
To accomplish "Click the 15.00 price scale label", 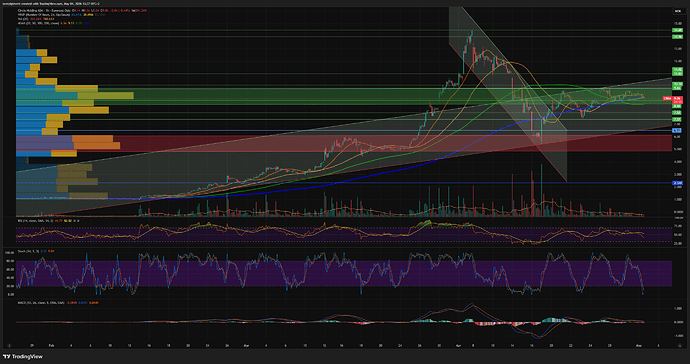I will tap(678, 23).
